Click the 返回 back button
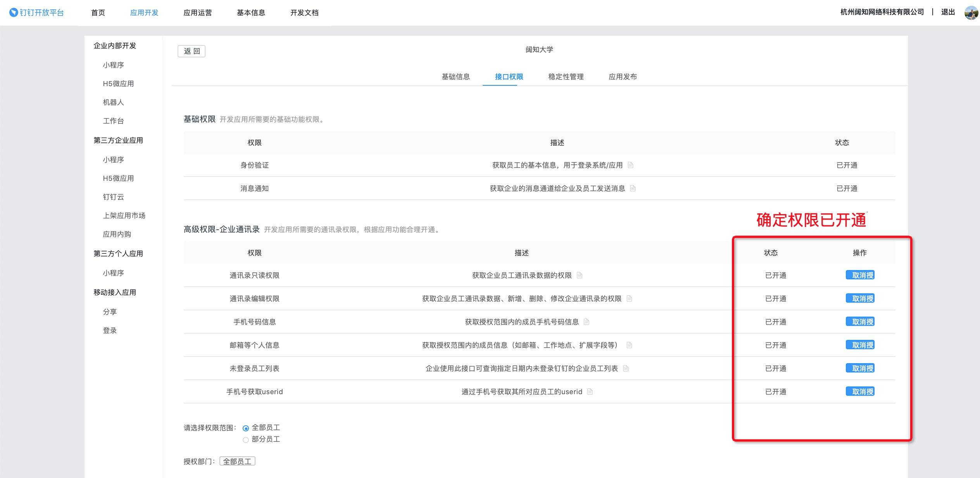The width and height of the screenshot is (980, 478). coord(192,51)
